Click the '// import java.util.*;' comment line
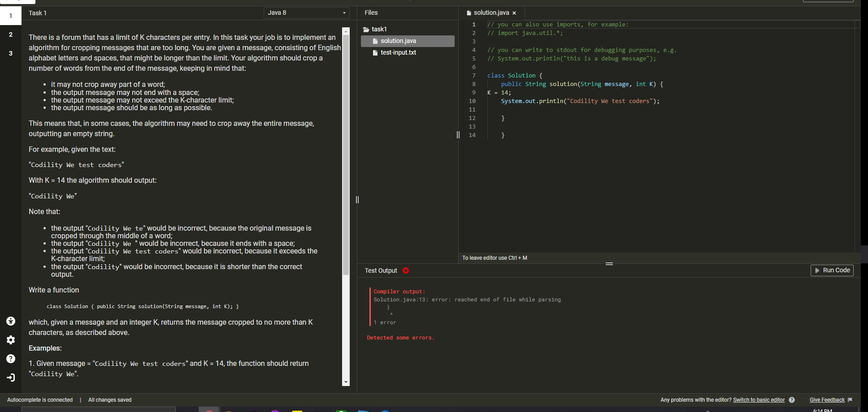868x412 pixels. coord(525,33)
